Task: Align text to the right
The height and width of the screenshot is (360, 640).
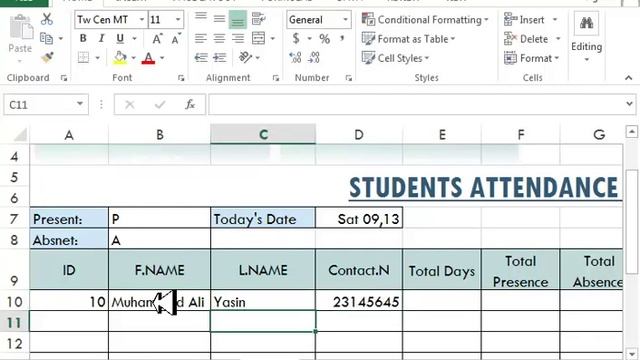Action: pyautogui.click(x=238, y=39)
